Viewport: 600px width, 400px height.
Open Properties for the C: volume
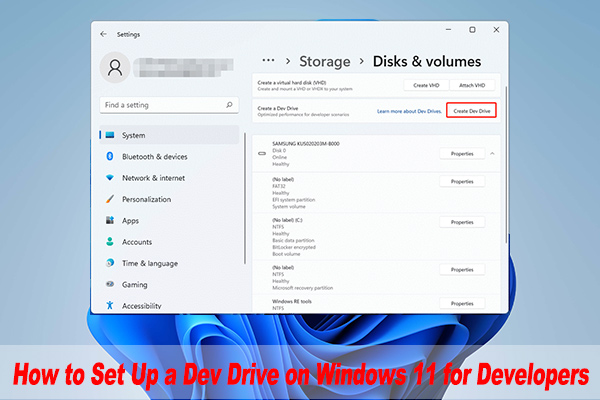click(x=462, y=222)
